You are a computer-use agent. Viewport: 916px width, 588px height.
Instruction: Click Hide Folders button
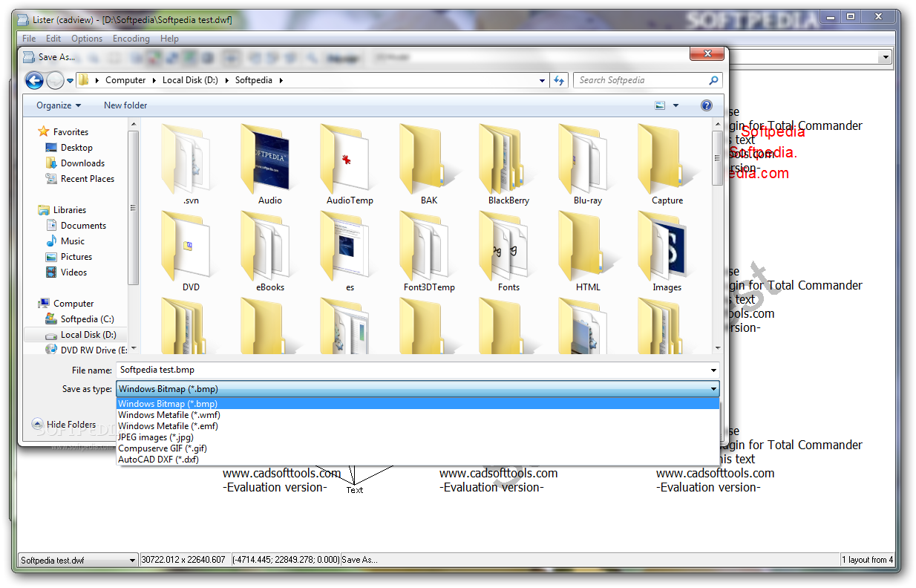click(64, 425)
